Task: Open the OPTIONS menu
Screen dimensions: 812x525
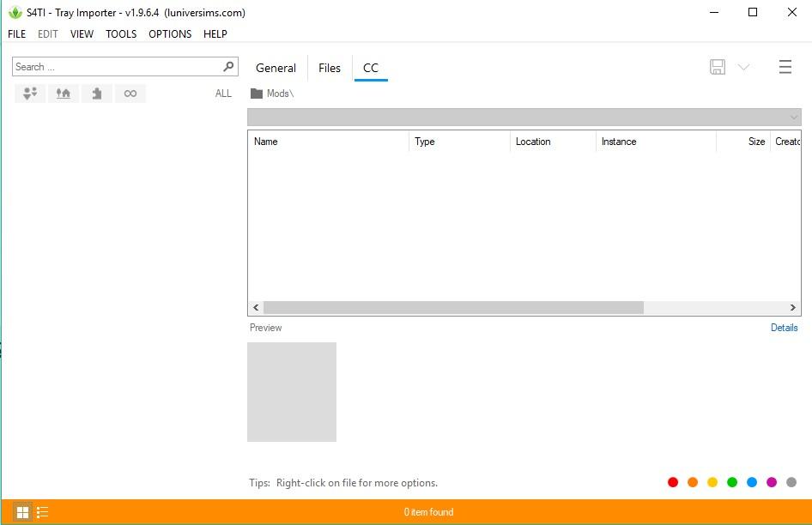Action: [x=170, y=34]
